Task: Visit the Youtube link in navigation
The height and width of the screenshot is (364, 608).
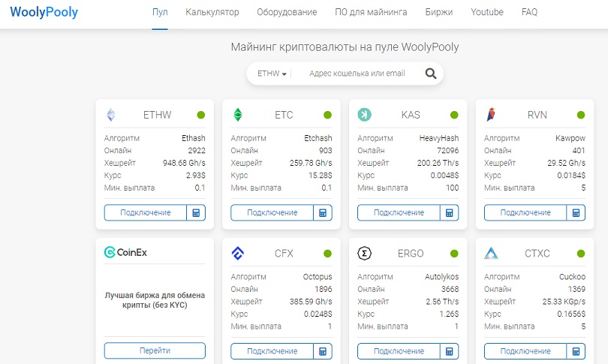Action: point(487,12)
